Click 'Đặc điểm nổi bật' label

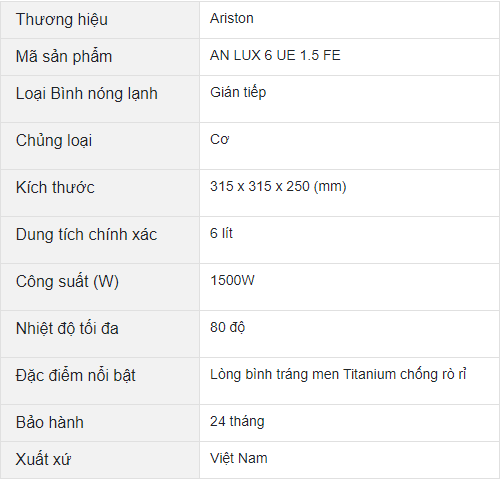click(x=75, y=375)
